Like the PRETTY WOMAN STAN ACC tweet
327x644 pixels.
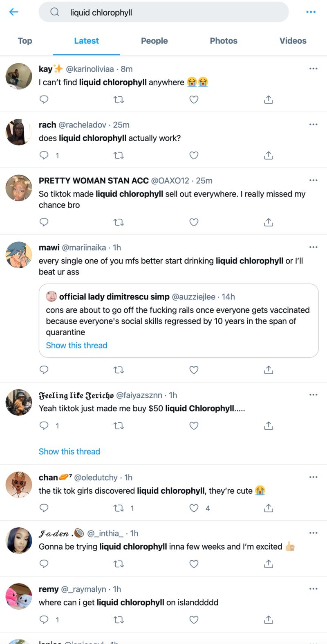point(194,222)
